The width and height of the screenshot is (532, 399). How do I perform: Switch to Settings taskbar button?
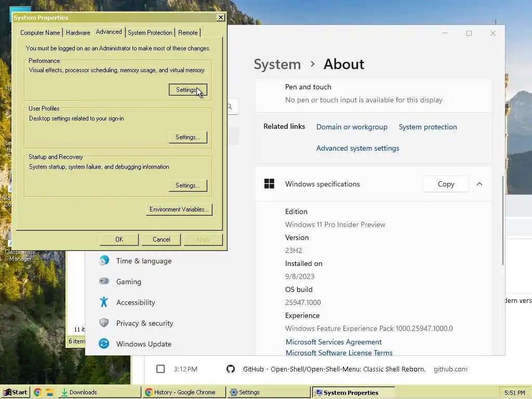pos(269,392)
